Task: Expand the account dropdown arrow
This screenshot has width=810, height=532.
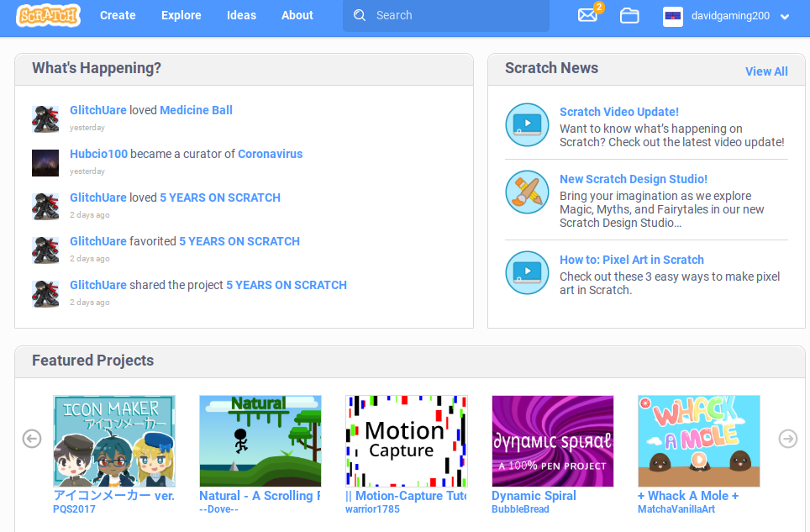Action: coord(785,17)
